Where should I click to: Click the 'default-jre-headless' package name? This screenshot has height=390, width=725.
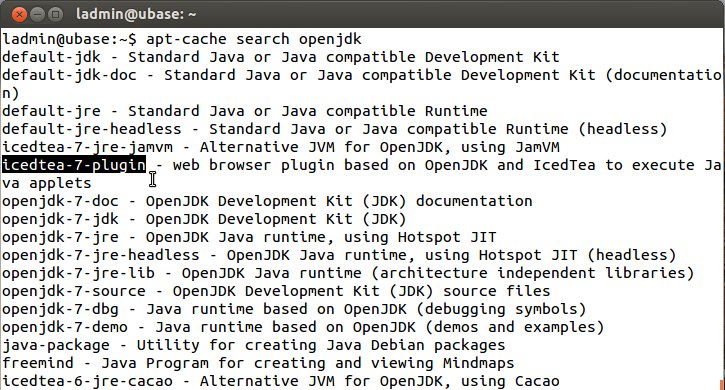[x=91, y=130]
